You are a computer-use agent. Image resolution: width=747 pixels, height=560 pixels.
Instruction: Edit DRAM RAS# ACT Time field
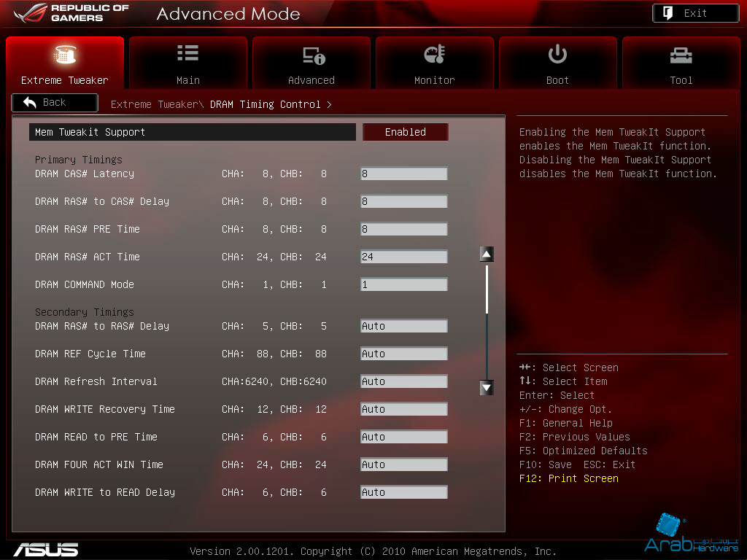(404, 257)
